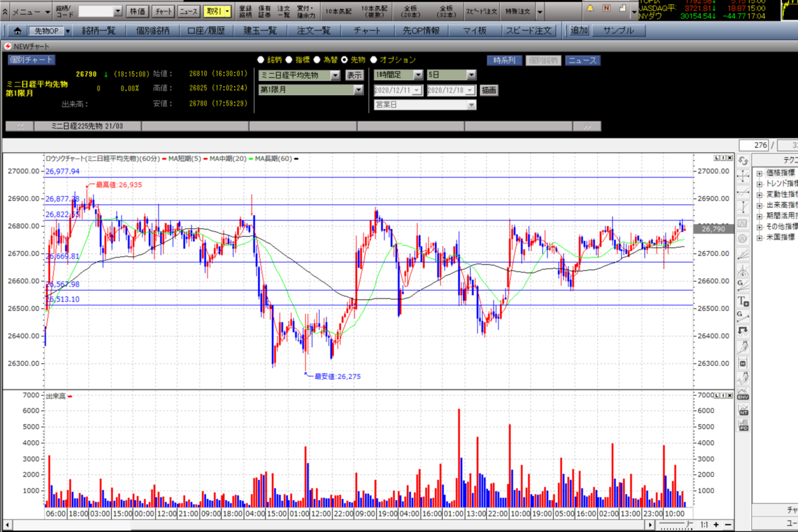Expand the 変動性指標 tree node
Screen dimensions: 798x532
coord(759,194)
